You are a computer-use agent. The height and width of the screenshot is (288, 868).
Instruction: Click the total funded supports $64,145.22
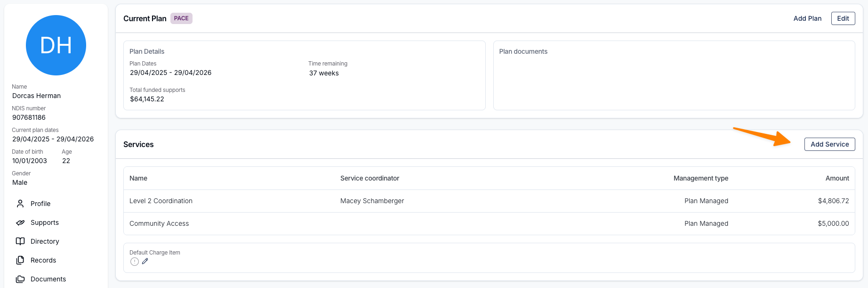[147, 99]
